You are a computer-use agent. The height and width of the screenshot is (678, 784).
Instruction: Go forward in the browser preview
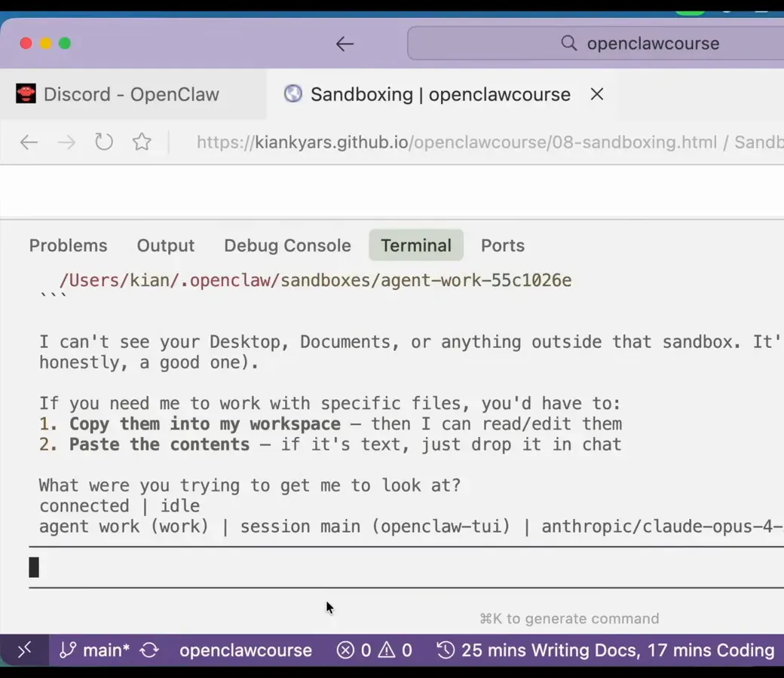pos(66,142)
